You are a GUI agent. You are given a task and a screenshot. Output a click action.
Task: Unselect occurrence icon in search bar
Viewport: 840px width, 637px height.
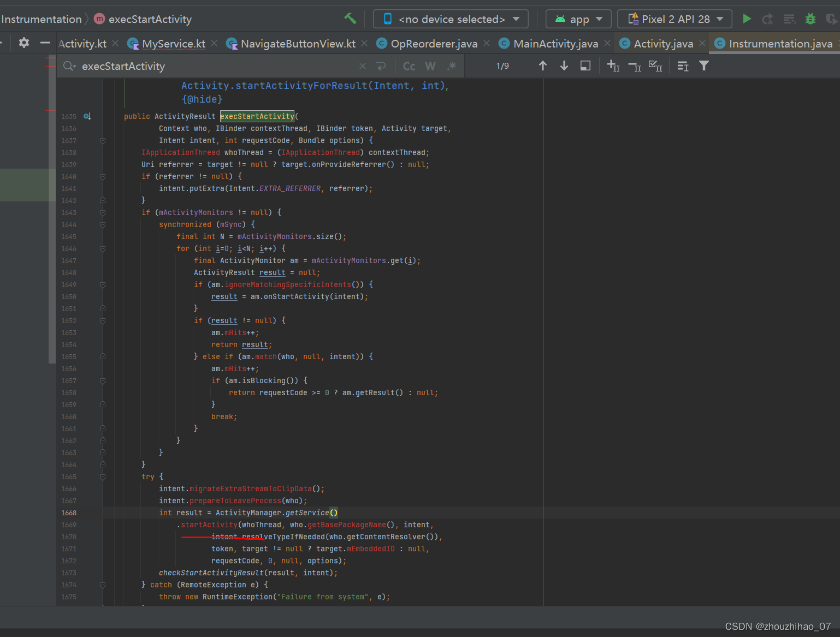(635, 66)
